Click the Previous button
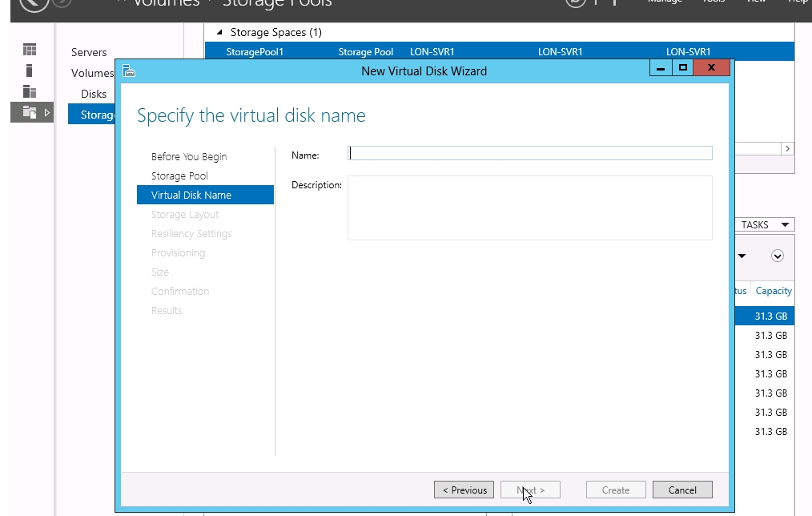Image resolution: width=812 pixels, height=516 pixels. point(464,490)
